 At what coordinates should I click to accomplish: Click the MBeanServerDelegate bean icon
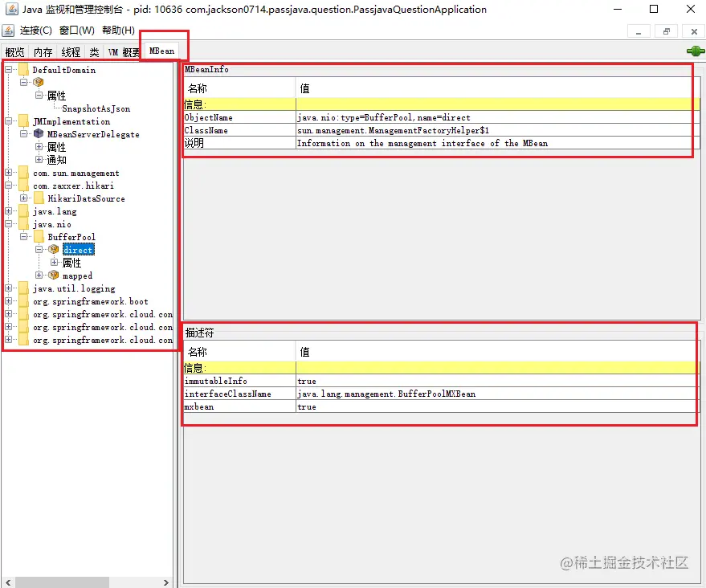tap(39, 133)
